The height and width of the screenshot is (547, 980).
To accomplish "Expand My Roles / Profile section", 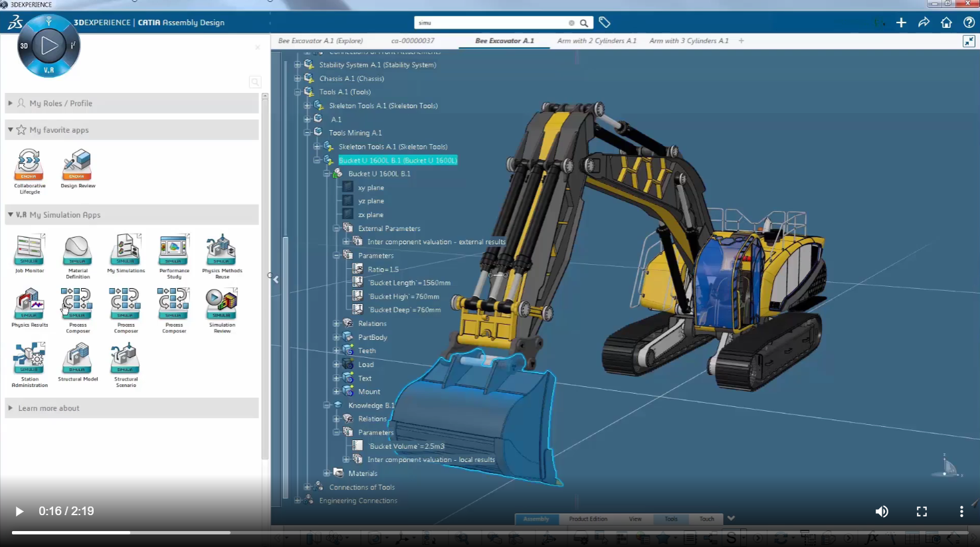I will coord(10,103).
